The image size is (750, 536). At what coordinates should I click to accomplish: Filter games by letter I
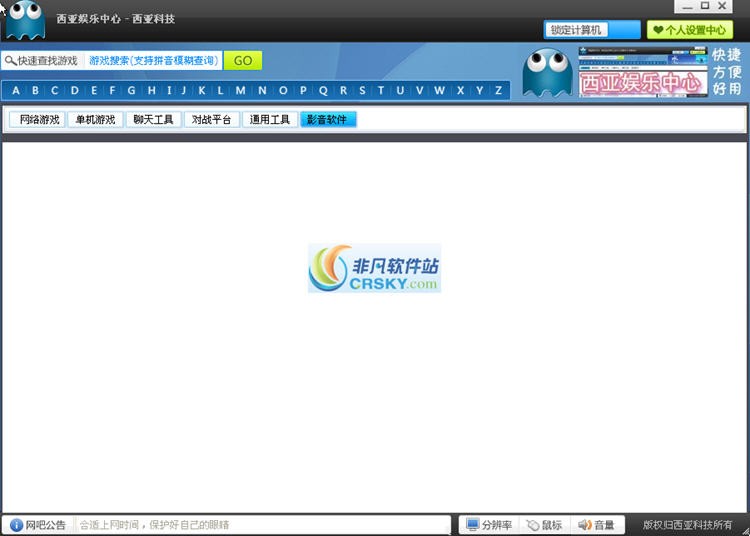(x=169, y=90)
